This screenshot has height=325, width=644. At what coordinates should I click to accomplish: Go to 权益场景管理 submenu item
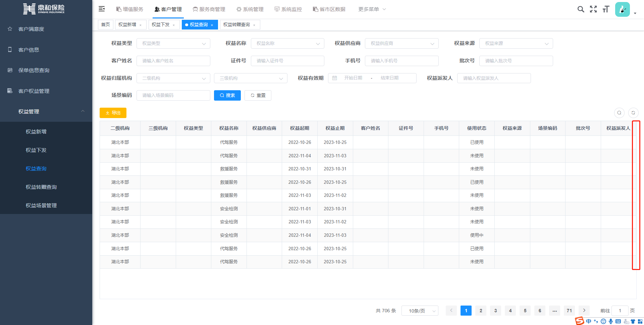coord(46,205)
